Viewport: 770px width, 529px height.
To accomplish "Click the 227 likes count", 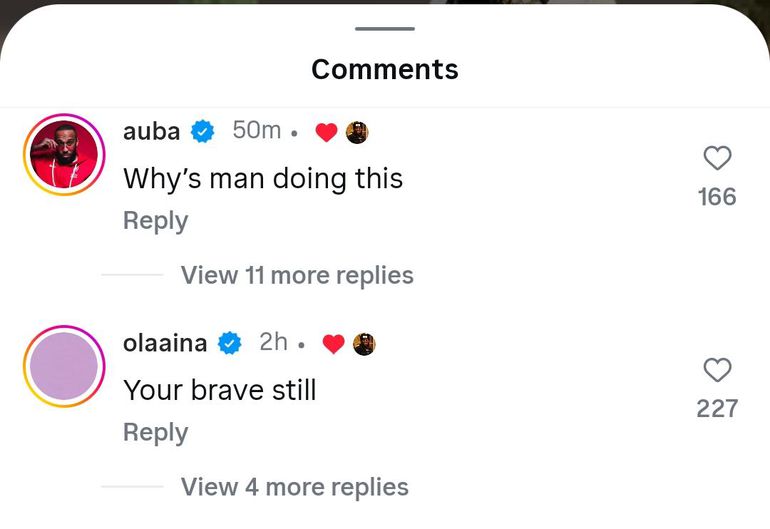I will click(x=717, y=408).
